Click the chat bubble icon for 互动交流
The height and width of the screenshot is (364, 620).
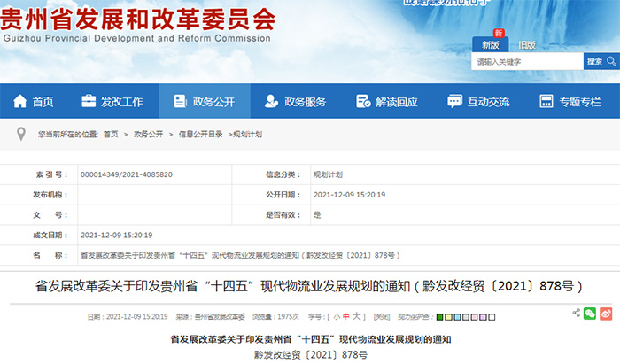coord(454,101)
